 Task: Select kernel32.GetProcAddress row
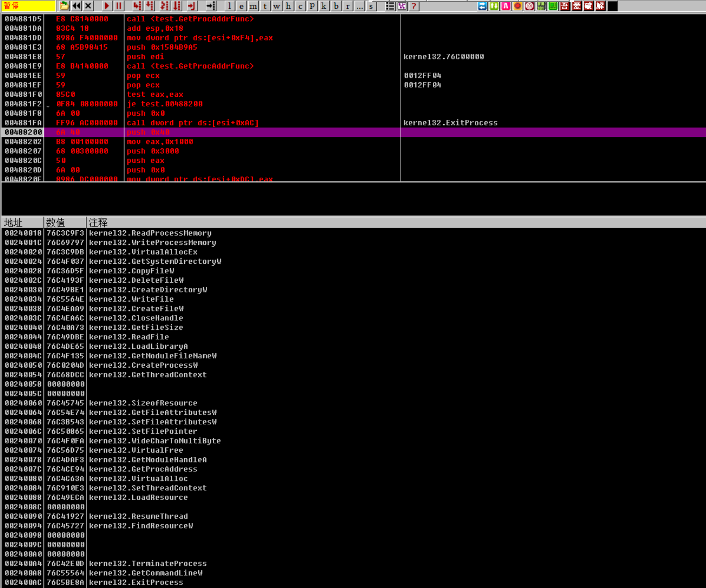pos(353,469)
